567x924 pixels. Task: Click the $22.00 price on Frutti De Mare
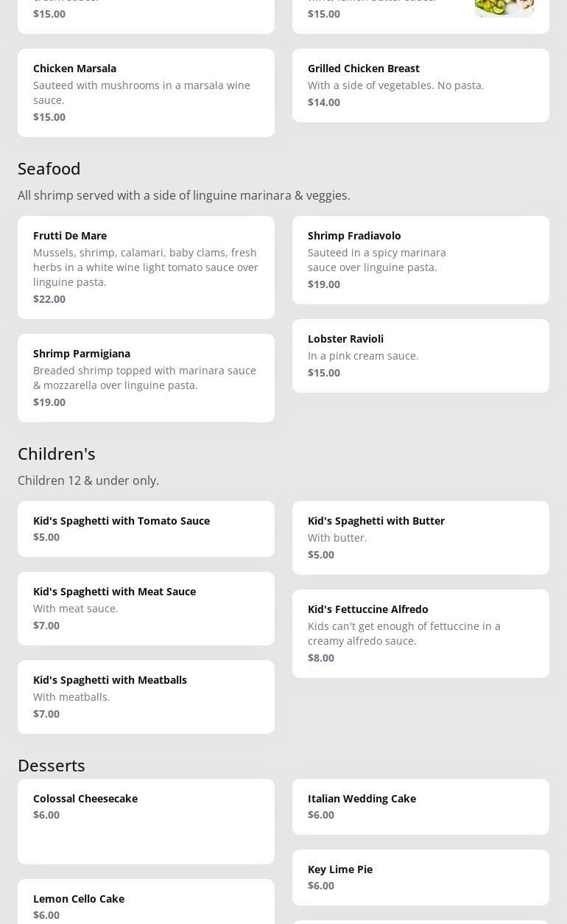pyautogui.click(x=49, y=299)
